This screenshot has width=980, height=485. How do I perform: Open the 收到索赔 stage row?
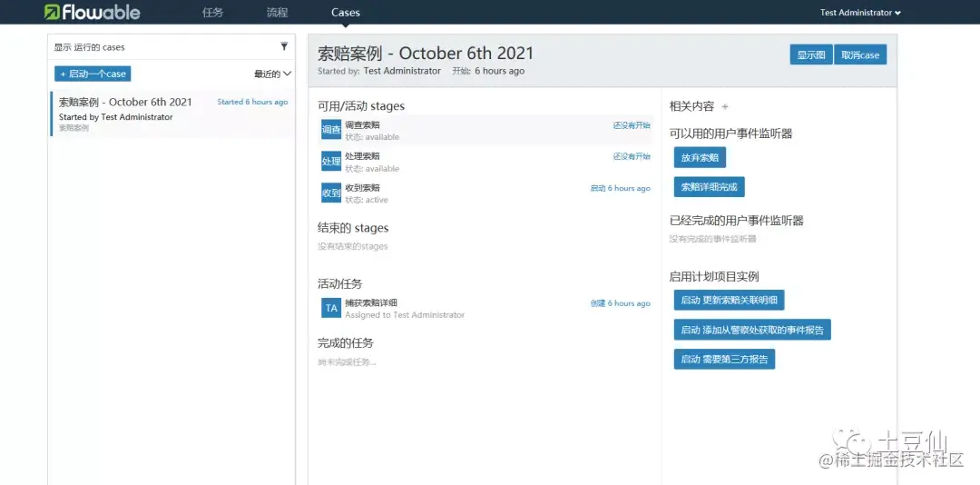tap(485, 193)
